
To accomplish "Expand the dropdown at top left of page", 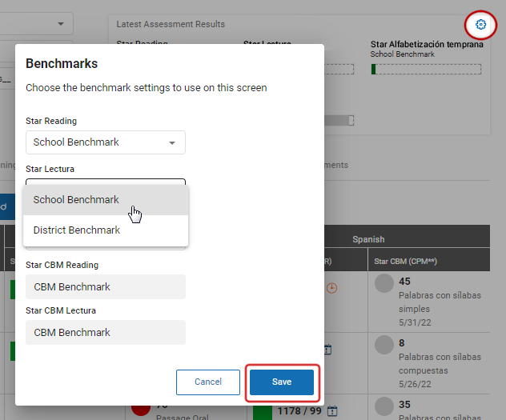I will pyautogui.click(x=61, y=23).
